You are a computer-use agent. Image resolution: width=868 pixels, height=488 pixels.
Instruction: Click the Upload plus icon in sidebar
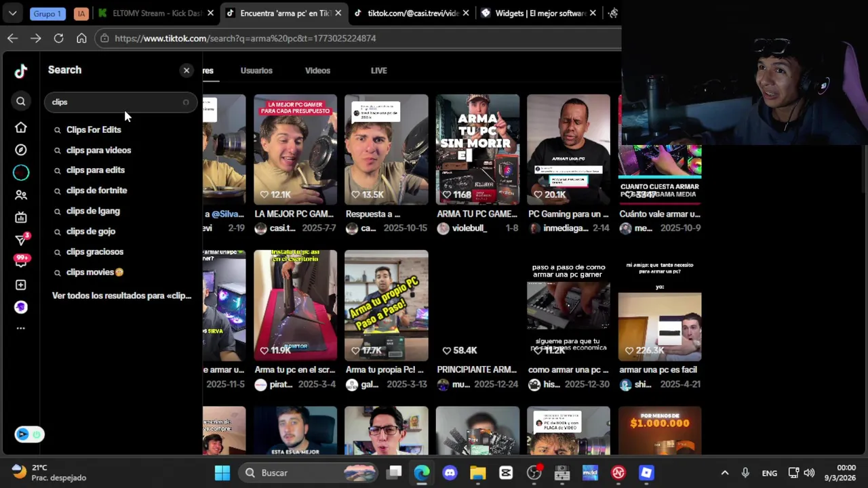pyautogui.click(x=21, y=285)
